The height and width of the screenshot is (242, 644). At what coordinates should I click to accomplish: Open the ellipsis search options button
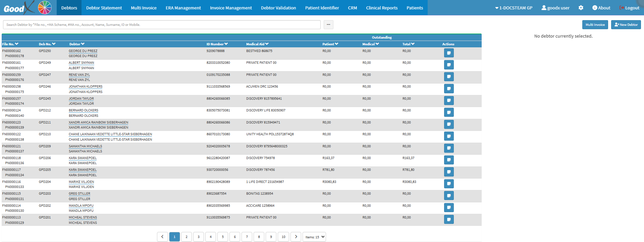pyautogui.click(x=328, y=25)
